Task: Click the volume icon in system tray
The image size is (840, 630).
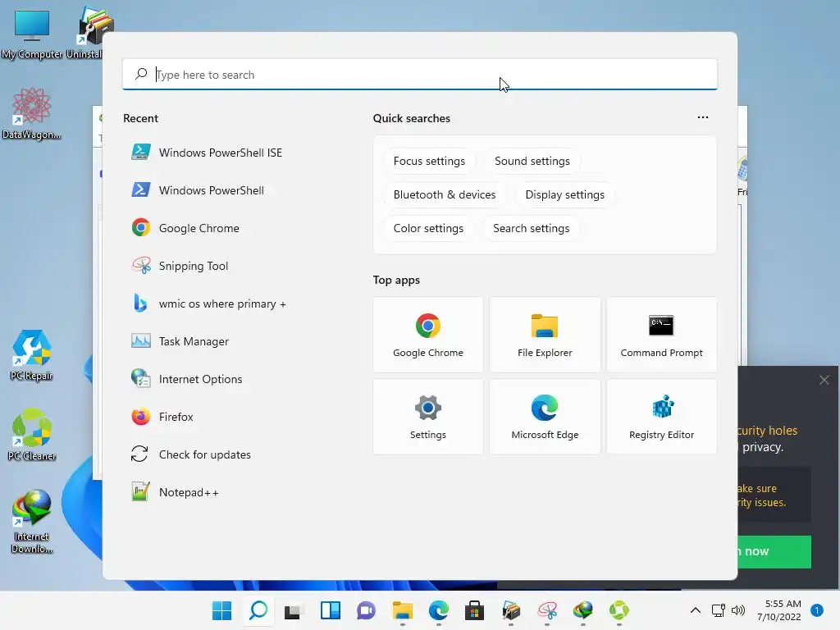Action: point(738,610)
